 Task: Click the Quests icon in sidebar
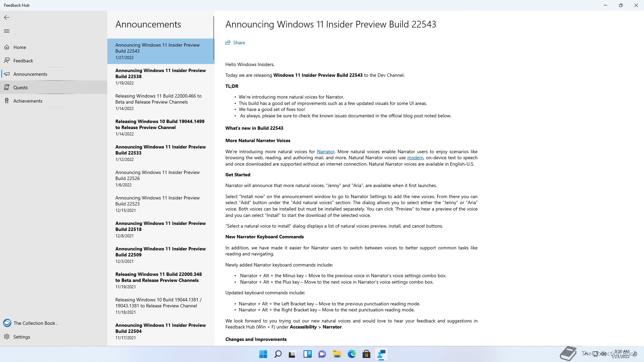(7, 87)
